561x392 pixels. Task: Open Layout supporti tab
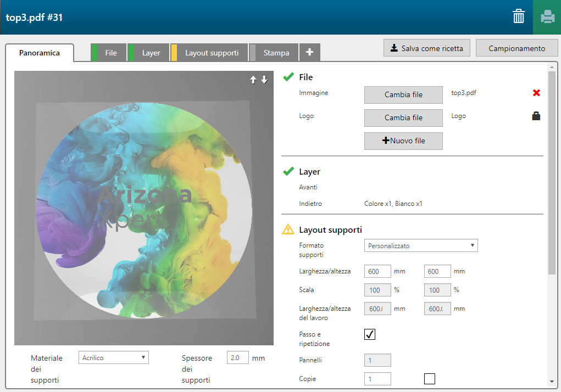209,53
